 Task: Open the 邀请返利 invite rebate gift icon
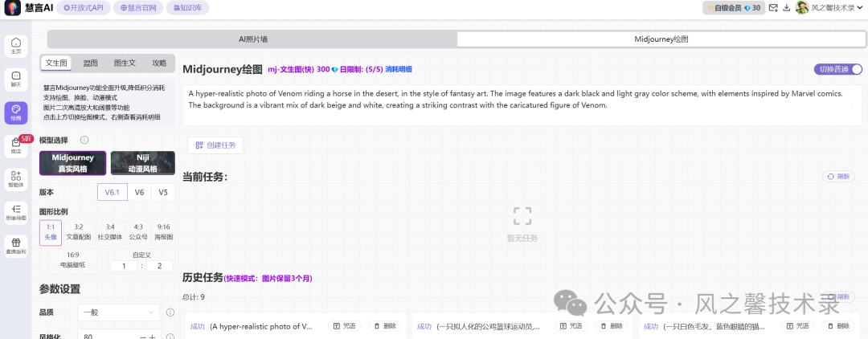pos(16,246)
